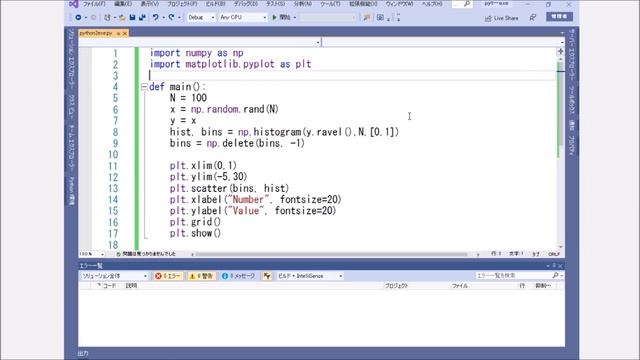This screenshot has height=360, width=640.
Task: Click the 'plt.show()' line in the editor
Action: coord(195,233)
